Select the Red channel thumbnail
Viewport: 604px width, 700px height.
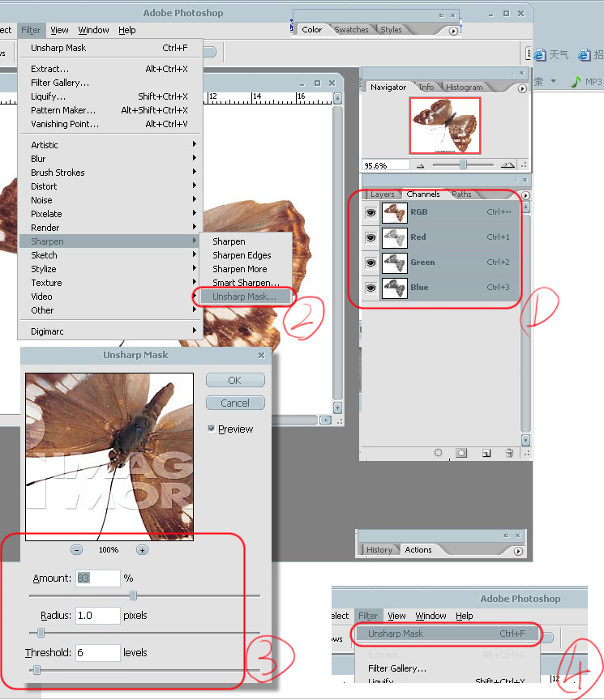pos(395,238)
